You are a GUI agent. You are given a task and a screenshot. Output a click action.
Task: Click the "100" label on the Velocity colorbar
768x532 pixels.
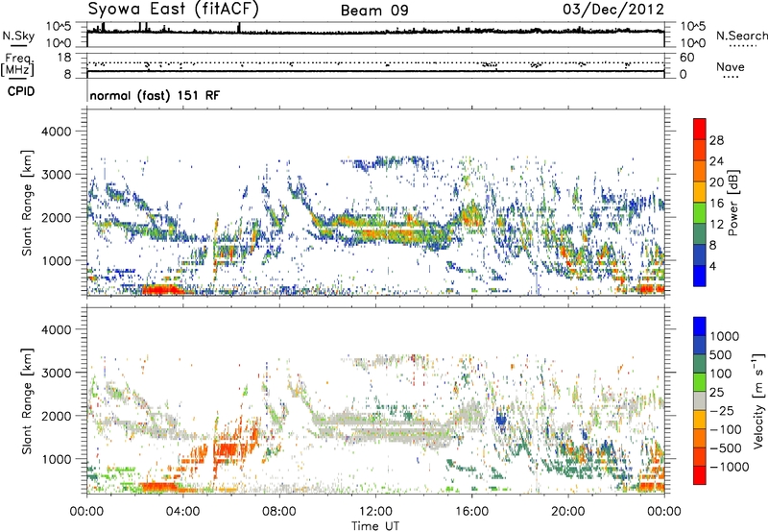(721, 374)
